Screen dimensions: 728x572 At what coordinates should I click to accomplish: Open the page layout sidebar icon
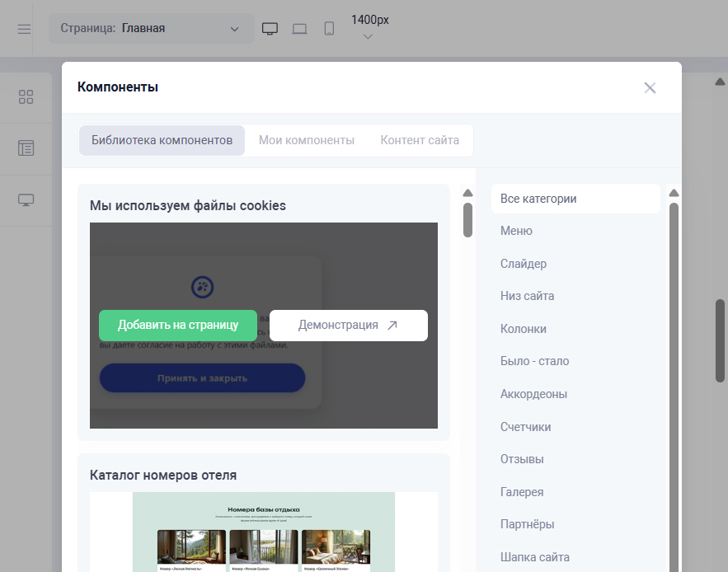point(26,148)
